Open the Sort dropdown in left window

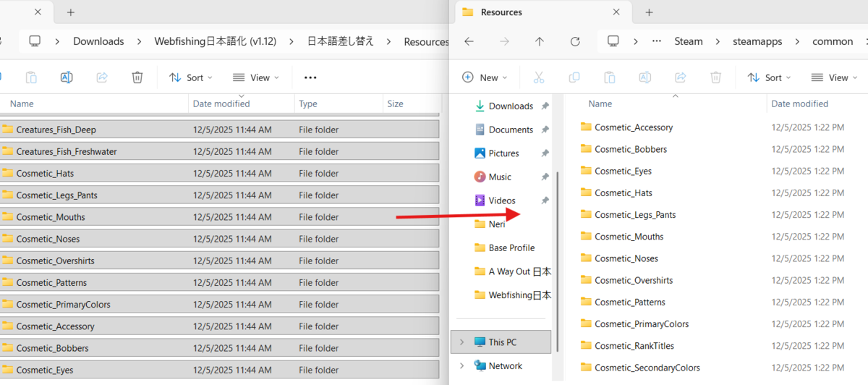[x=191, y=77]
